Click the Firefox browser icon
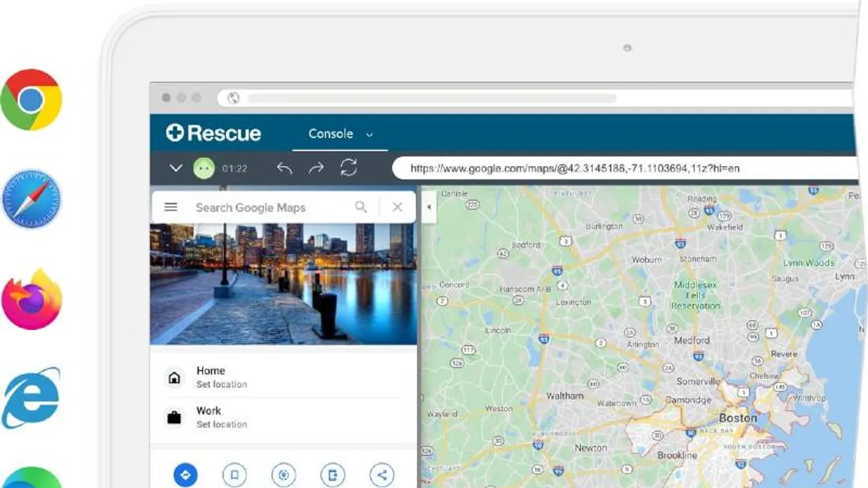This screenshot has width=868, height=488. (x=32, y=299)
